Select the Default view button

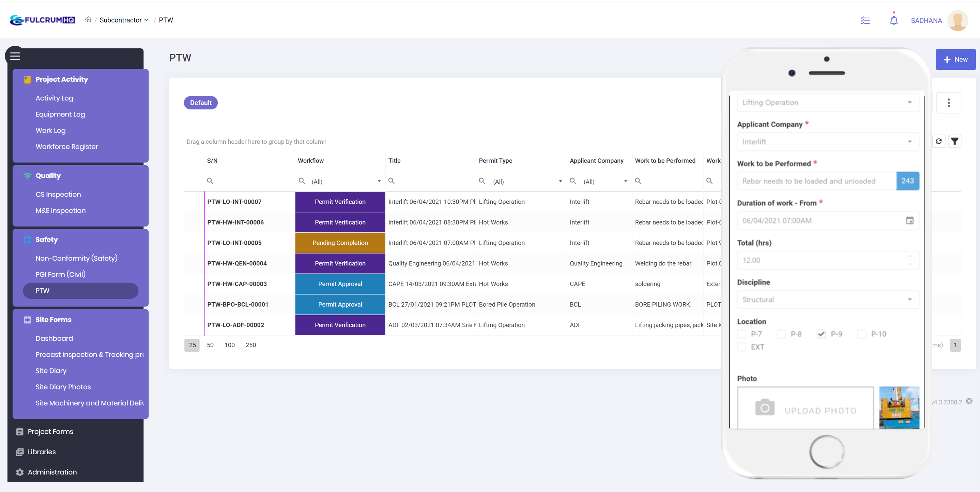point(200,103)
